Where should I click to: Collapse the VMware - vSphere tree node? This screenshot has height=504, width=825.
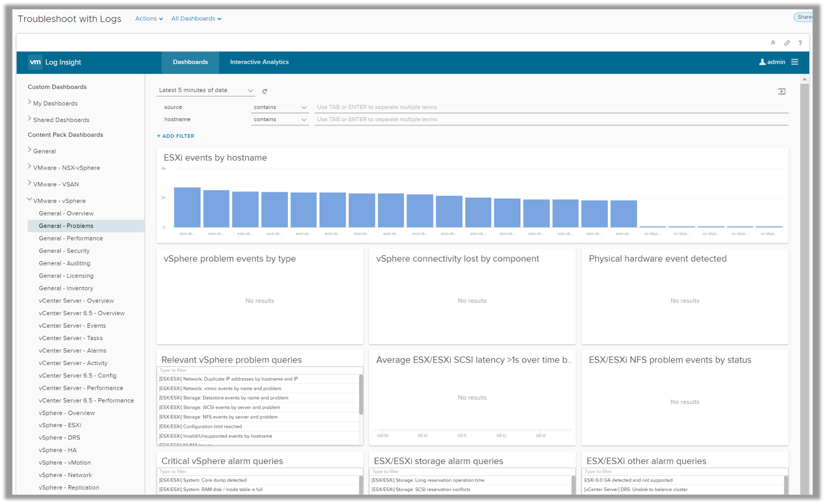pos(29,200)
